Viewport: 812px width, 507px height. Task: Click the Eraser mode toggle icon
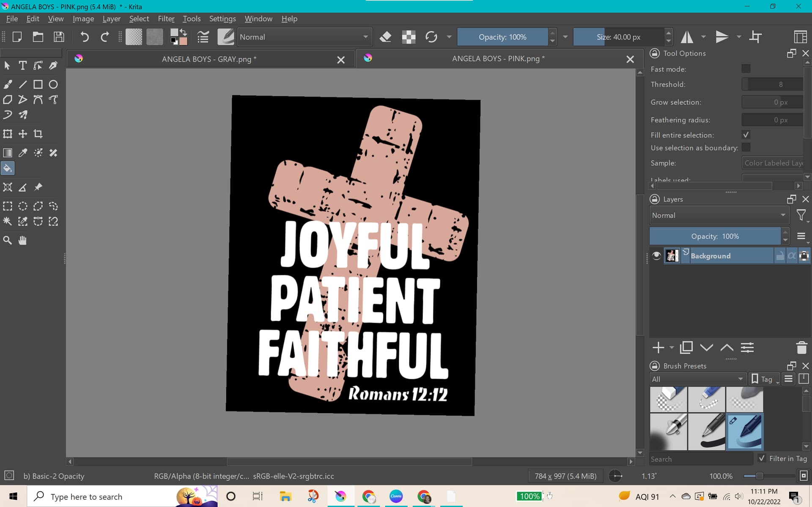coord(385,37)
